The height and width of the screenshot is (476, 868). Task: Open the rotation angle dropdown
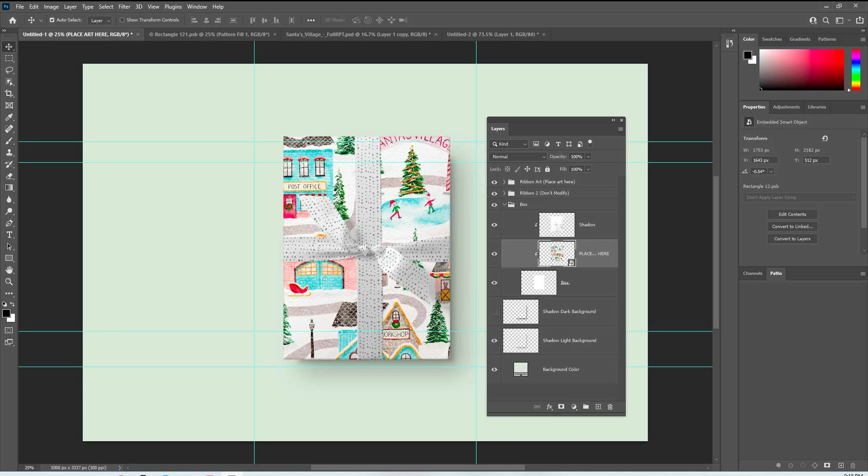coord(771,171)
